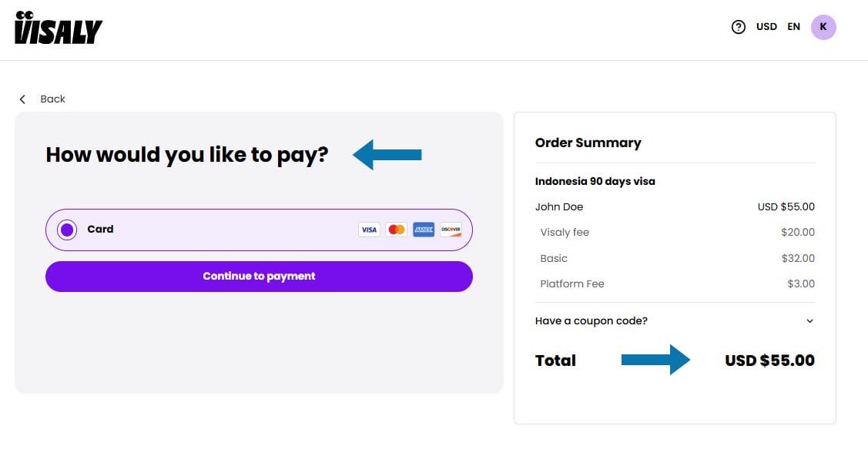Viewport: 868px width, 463px height.
Task: Click the Mastercard logo icon
Action: click(x=396, y=230)
